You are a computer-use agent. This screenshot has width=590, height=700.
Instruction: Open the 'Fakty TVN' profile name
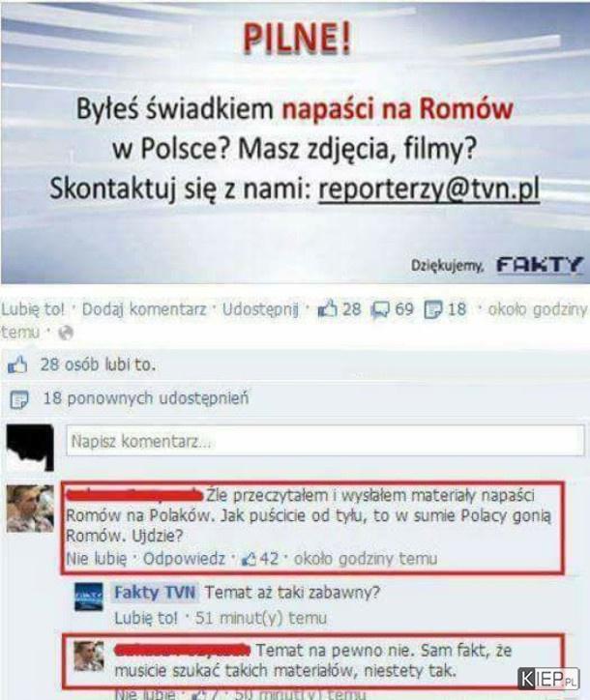tap(155, 593)
